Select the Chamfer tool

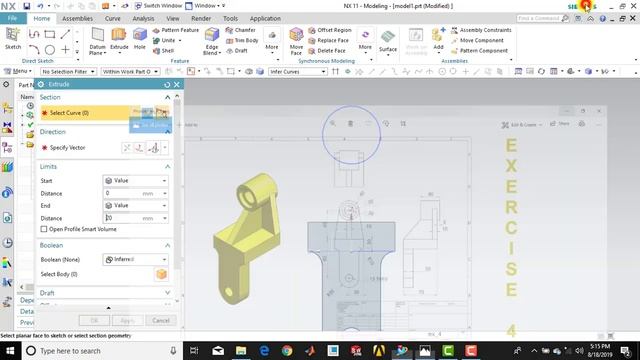click(241, 30)
